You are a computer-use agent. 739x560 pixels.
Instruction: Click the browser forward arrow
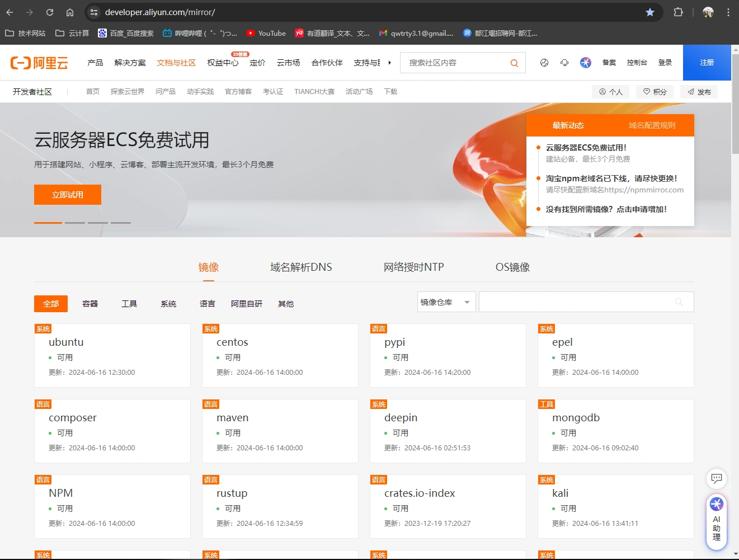(30, 12)
